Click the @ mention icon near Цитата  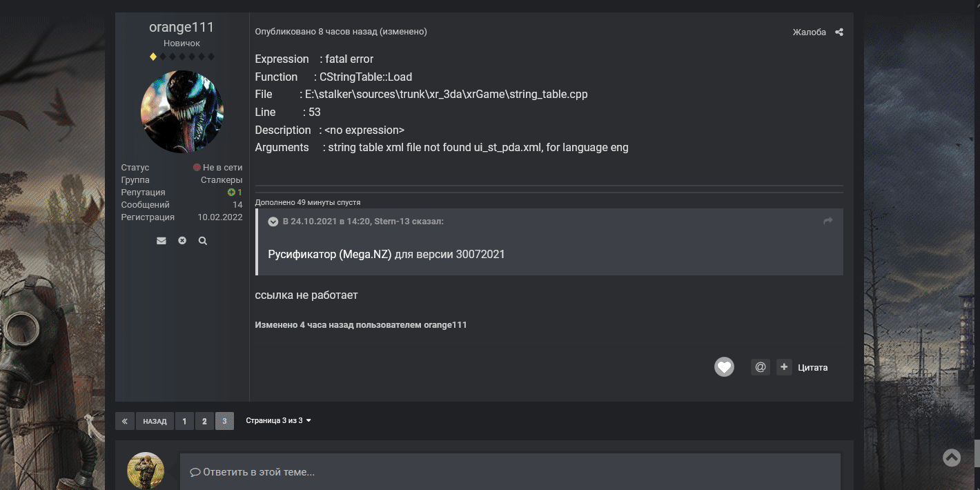[x=760, y=366]
